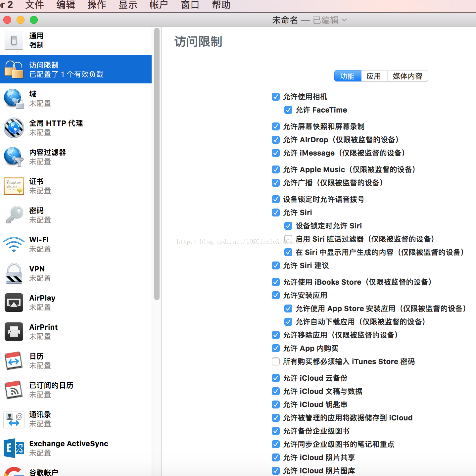Click the 密码 key icon

pos(14,215)
